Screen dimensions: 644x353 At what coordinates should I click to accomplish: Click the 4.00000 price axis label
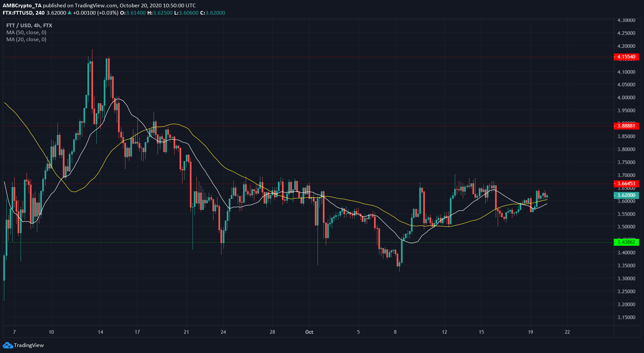tap(626, 98)
